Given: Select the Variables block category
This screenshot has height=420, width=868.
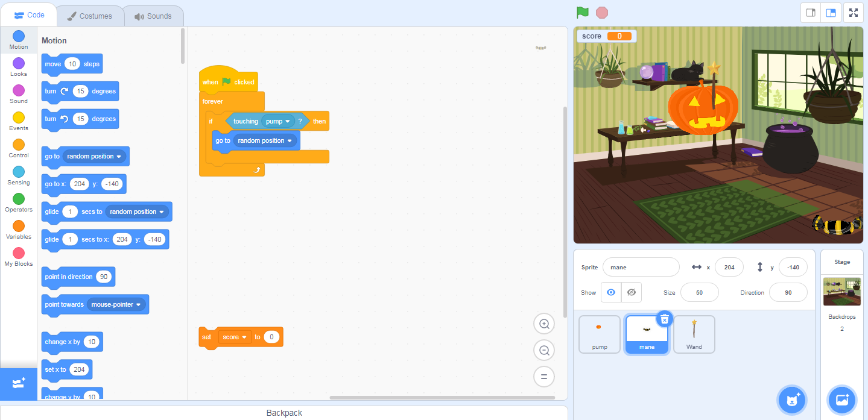Looking at the screenshot, I should 19,230.
